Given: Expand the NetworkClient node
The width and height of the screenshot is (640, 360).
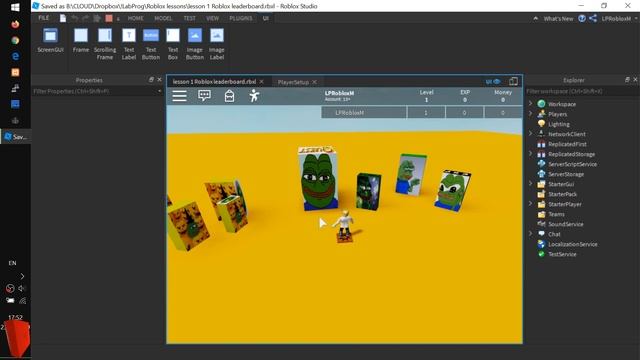Looking at the screenshot, I should (531, 134).
